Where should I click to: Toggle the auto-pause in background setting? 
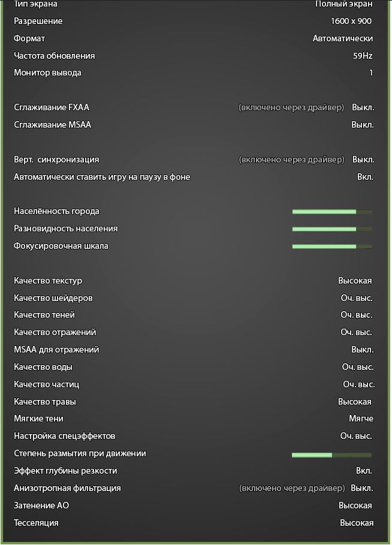coord(365,177)
